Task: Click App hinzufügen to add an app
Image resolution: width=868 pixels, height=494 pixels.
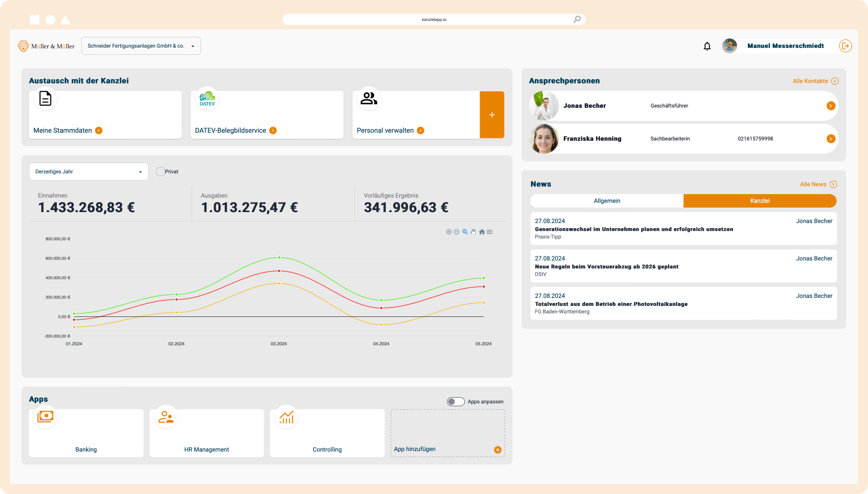Action: (447, 433)
